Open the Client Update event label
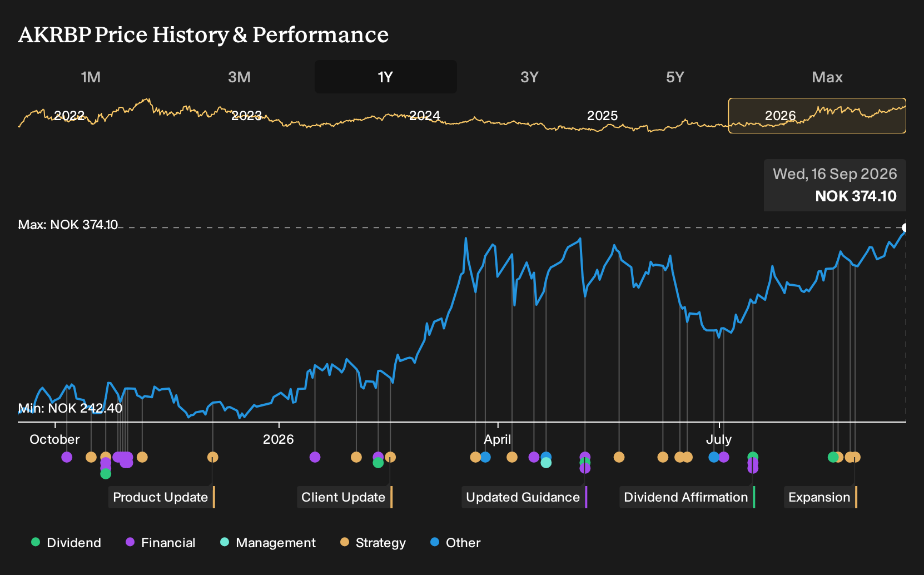The image size is (924, 575). tap(344, 497)
